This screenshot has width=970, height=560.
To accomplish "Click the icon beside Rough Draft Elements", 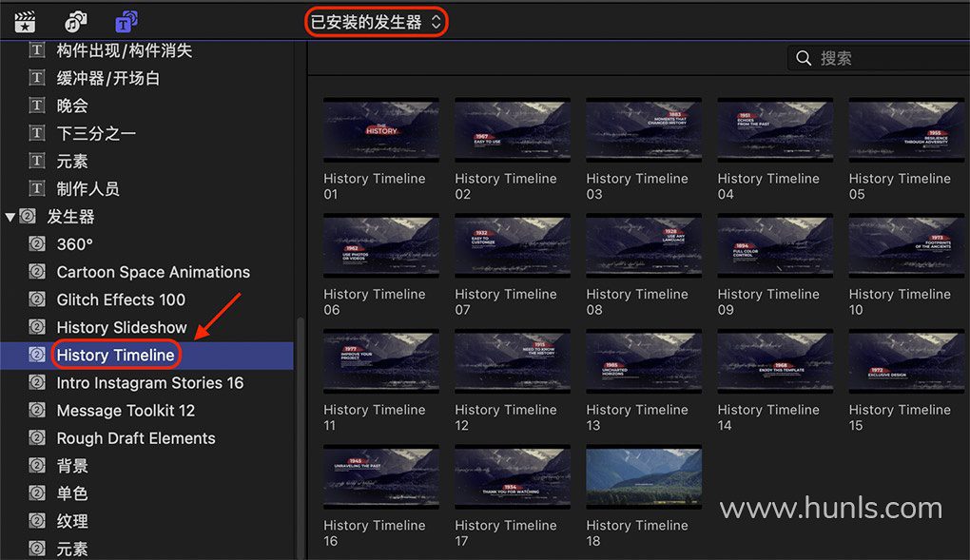I will coord(37,437).
